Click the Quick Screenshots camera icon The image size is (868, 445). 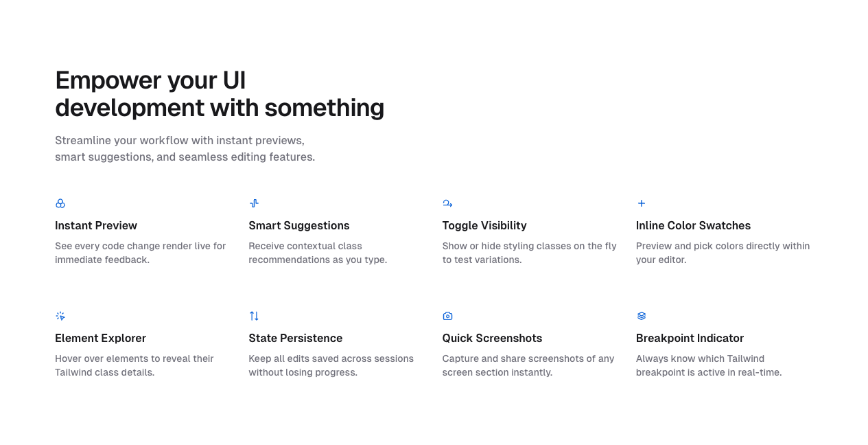tap(447, 316)
